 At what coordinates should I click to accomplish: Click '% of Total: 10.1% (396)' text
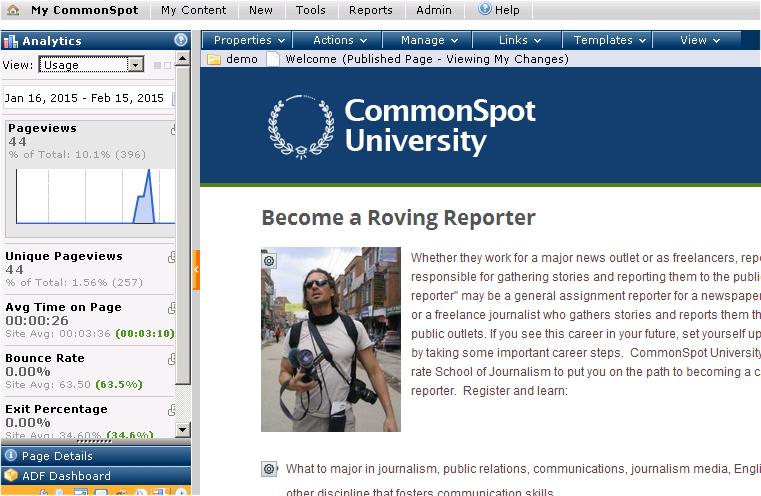click(x=77, y=155)
